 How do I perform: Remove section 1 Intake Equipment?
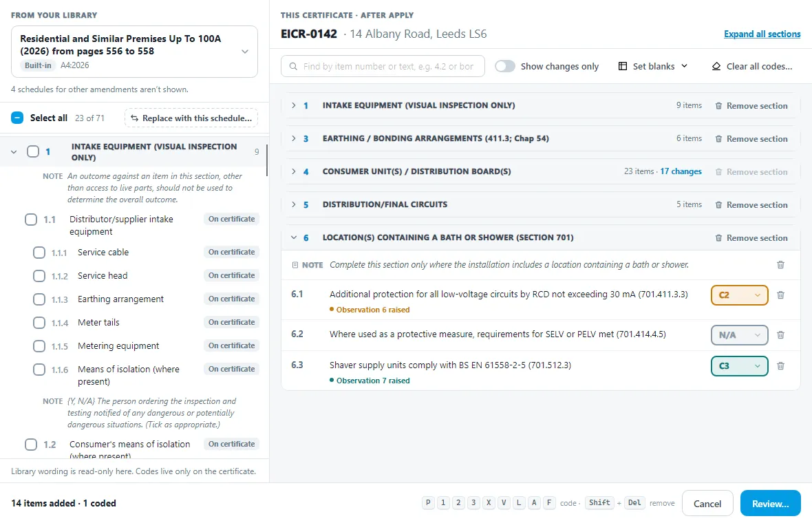pyautogui.click(x=751, y=106)
